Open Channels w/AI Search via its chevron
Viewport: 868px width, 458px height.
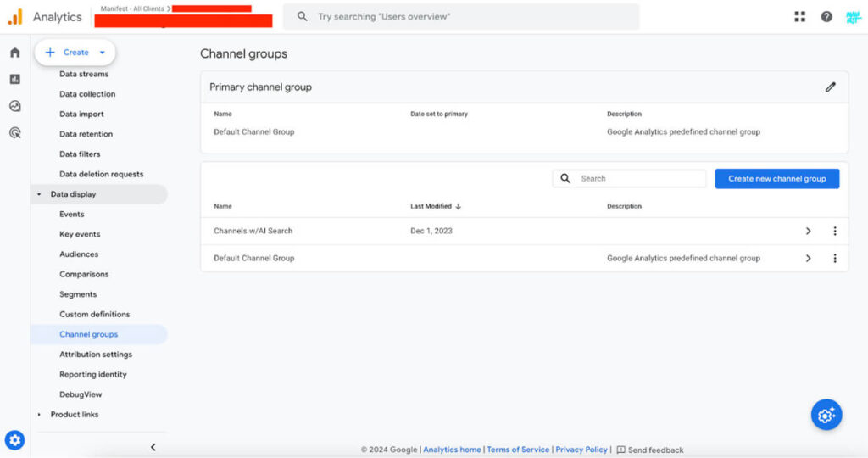click(808, 231)
